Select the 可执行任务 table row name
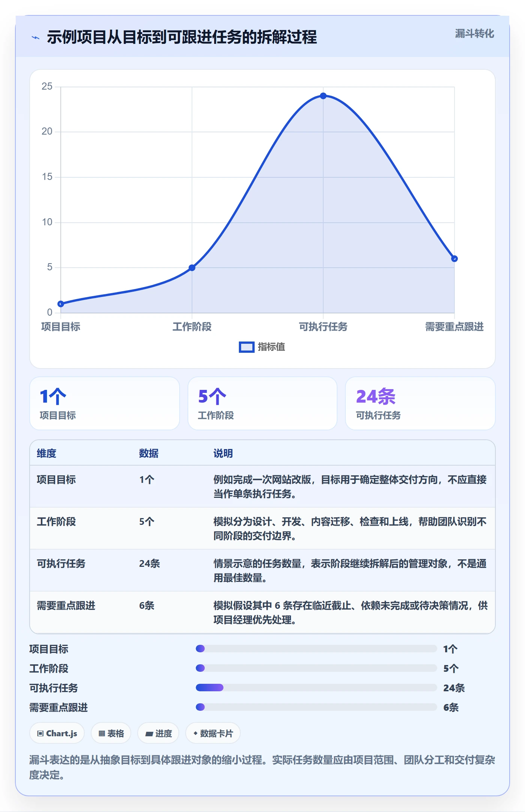525x812 pixels. (x=61, y=564)
